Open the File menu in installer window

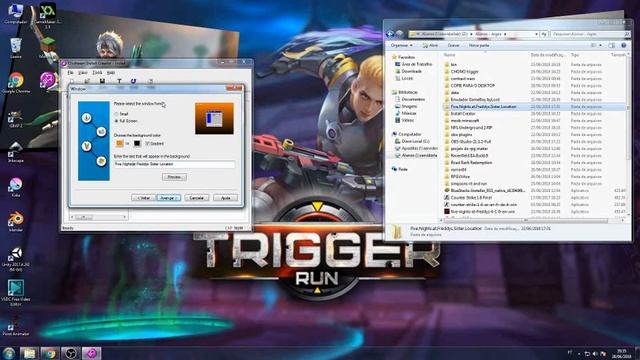tap(71, 73)
